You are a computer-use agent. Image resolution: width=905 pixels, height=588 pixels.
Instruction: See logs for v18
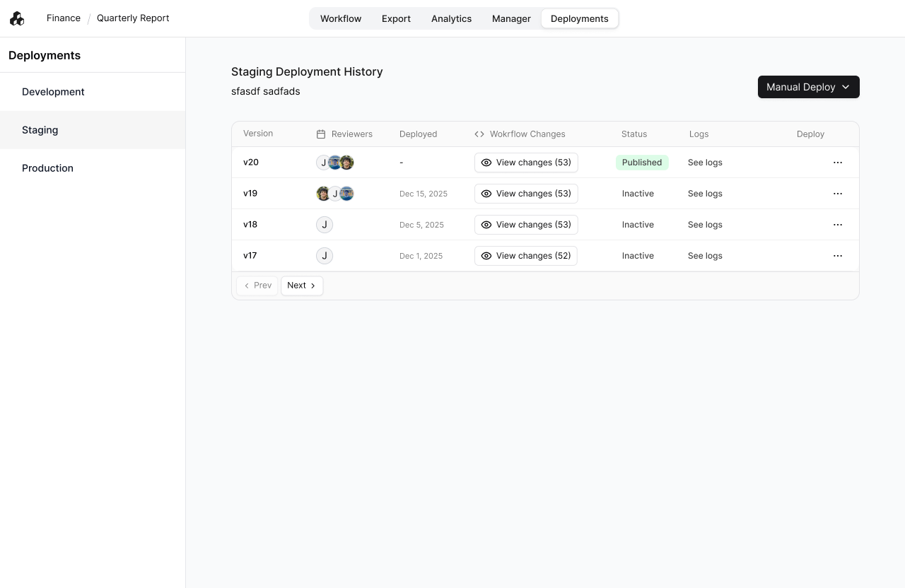point(705,225)
